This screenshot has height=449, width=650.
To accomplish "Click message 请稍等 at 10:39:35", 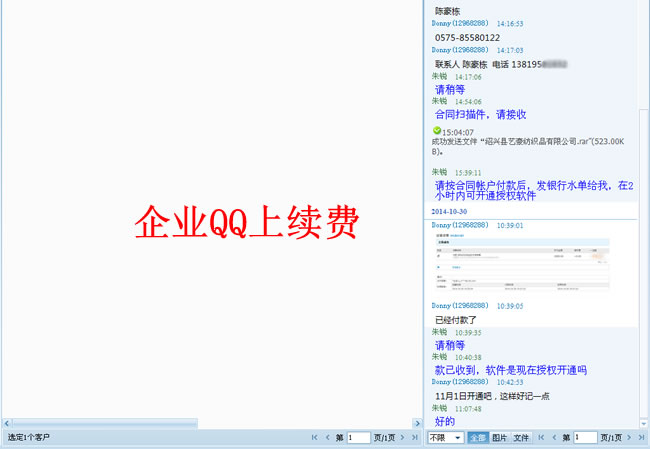I will point(450,345).
